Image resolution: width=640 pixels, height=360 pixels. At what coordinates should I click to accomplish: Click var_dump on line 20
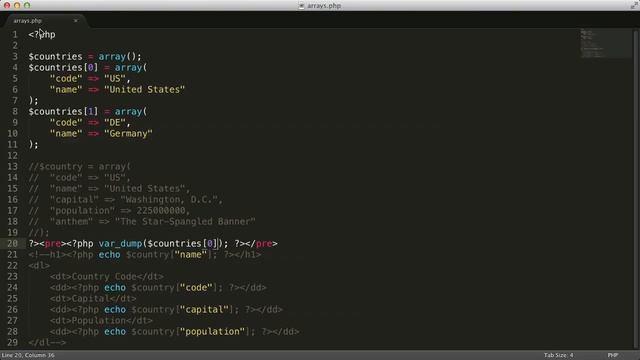pyautogui.click(x=120, y=244)
